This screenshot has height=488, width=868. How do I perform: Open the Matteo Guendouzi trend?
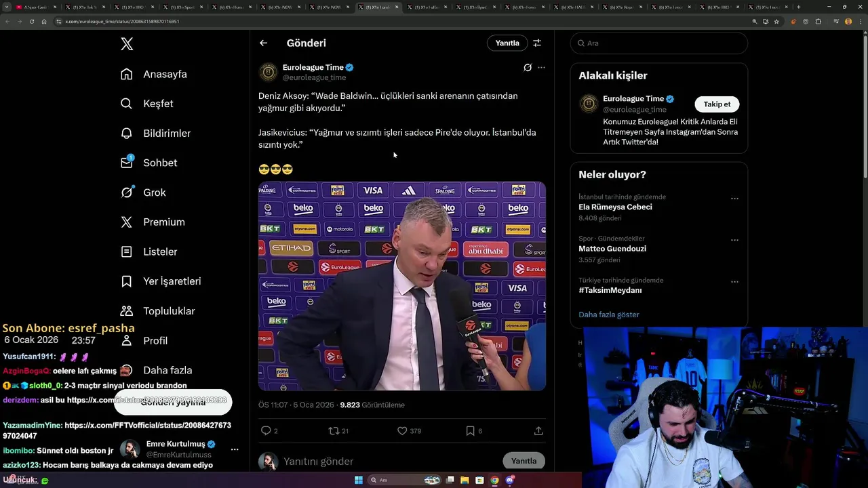pos(612,248)
